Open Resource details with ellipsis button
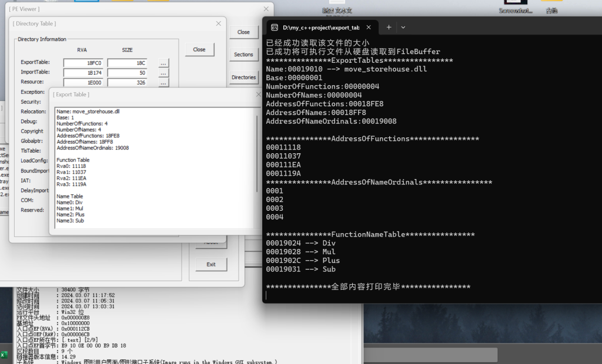Screen dimensions: 602x364 click(x=163, y=83)
